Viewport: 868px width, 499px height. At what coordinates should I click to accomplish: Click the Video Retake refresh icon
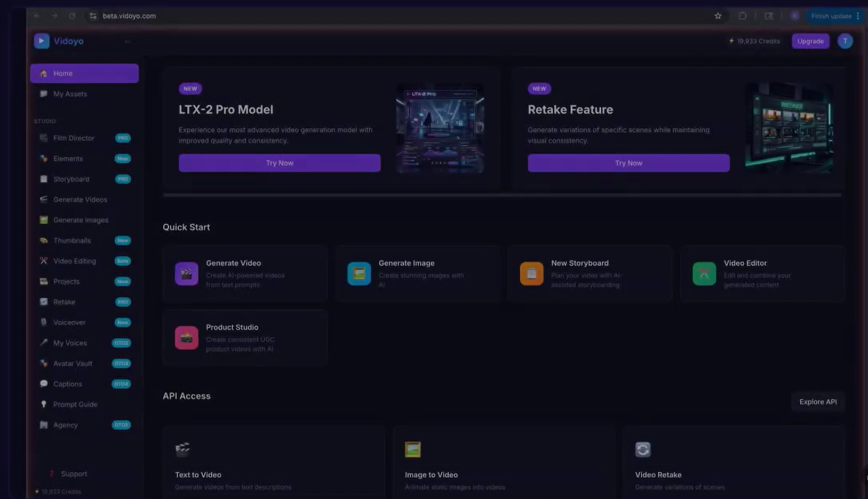tap(642, 449)
